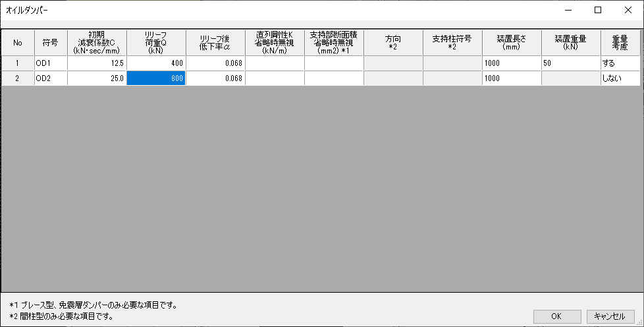Select the 符号 cell OD2
Image resolution: width=644 pixels, height=327 pixels.
tap(51, 78)
